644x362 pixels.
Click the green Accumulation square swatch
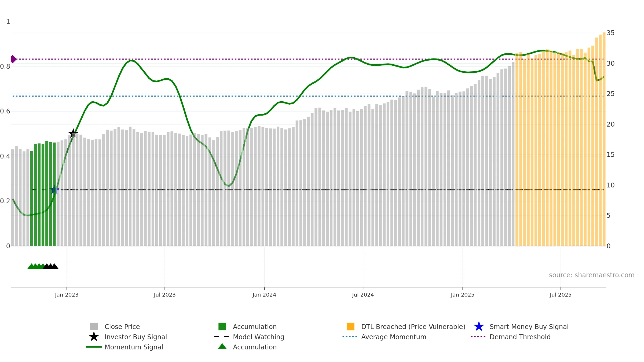pyautogui.click(x=222, y=327)
